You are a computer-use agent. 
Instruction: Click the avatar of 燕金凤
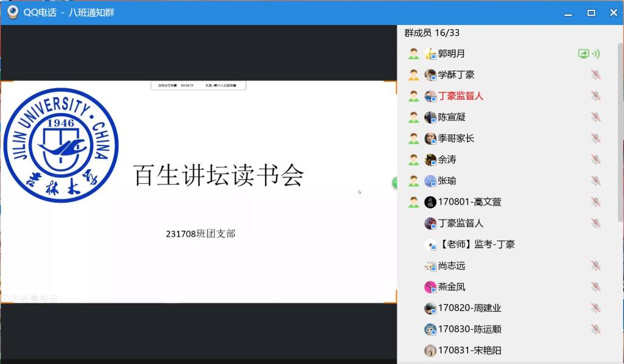430,287
